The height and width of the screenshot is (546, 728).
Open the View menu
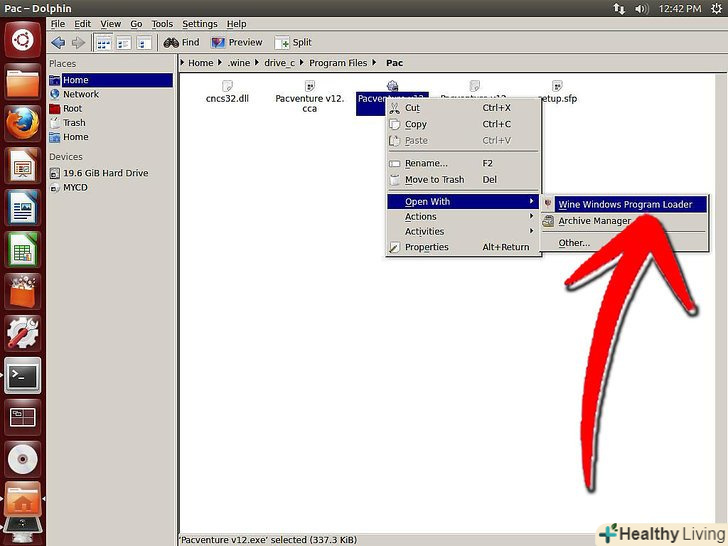click(110, 24)
